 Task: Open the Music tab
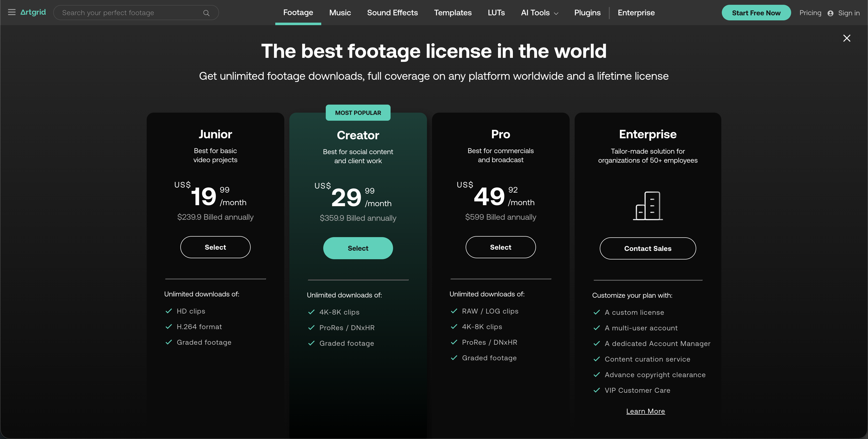coord(340,13)
